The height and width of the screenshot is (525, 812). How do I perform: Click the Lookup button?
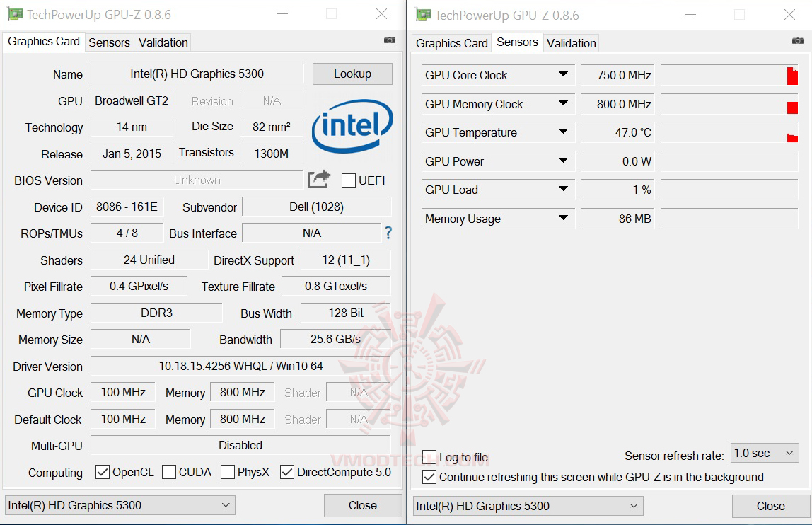(353, 74)
